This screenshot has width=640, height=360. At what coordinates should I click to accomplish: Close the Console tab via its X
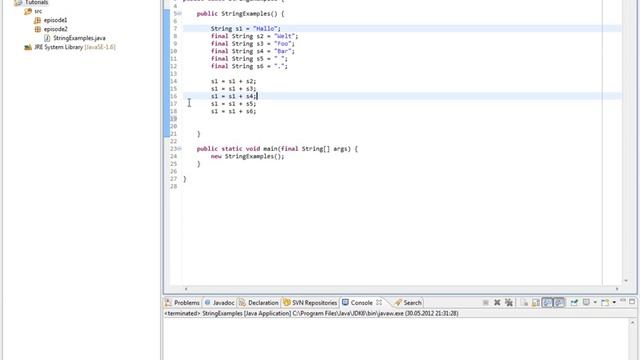pyautogui.click(x=379, y=302)
